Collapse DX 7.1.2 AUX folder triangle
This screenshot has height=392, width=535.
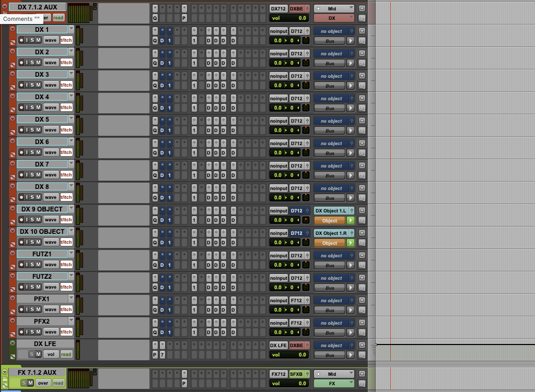point(5,6)
